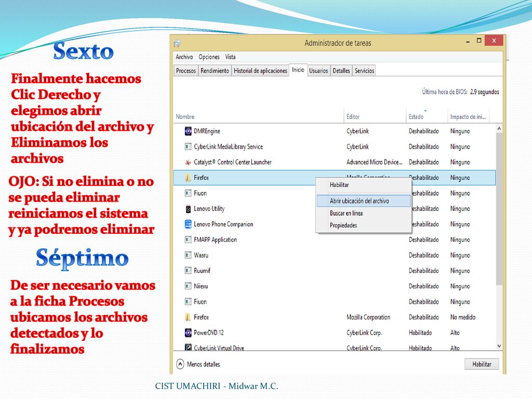The image size is (532, 399).
Task: Select the CyberLink Virtual Drive row name
Action: 219,348
